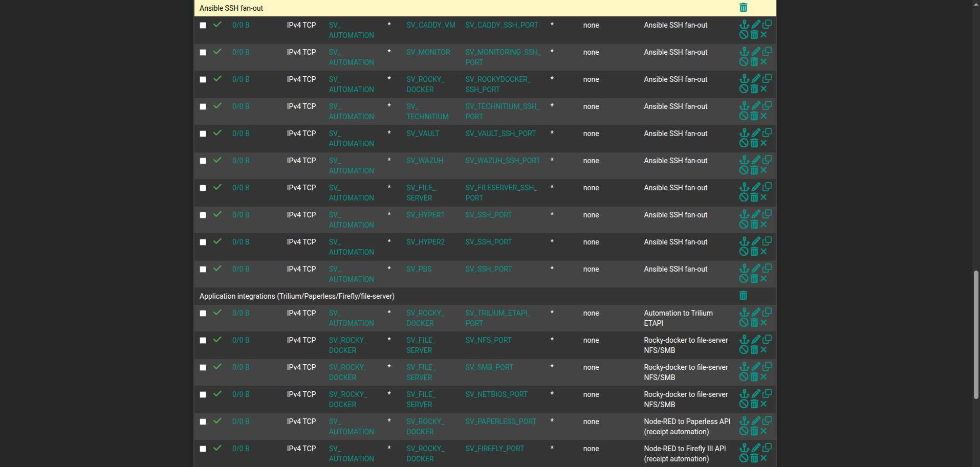Click 'IPv4 TCP' protocol on the SV_WAZUH rule
This screenshot has height=467, width=980.
pyautogui.click(x=301, y=161)
